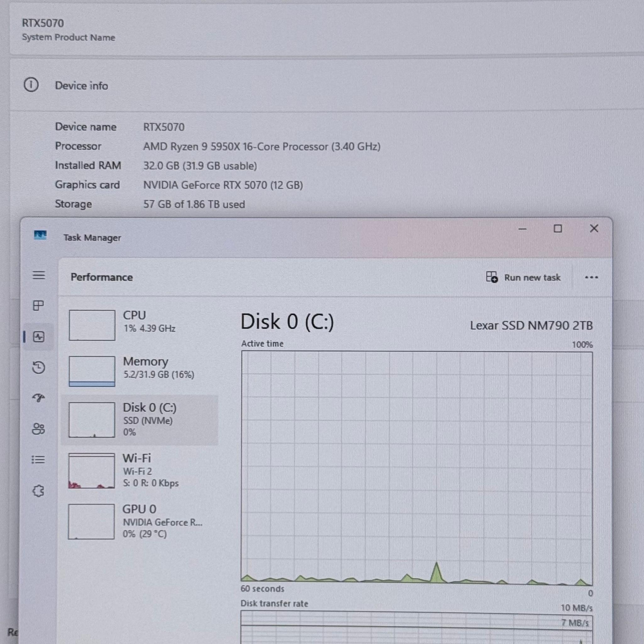Screen dimensions: 644x644
Task: Click the graphics card value NVIDIA GeForce RTX 5070
Action: click(223, 185)
